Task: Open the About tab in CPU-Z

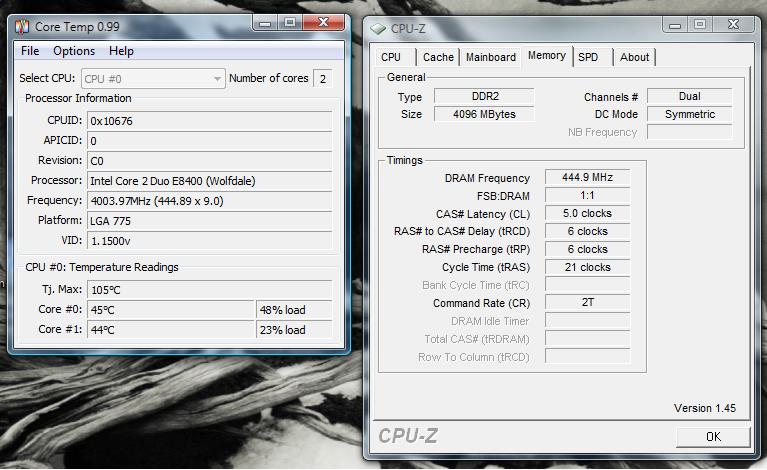Action: point(634,57)
